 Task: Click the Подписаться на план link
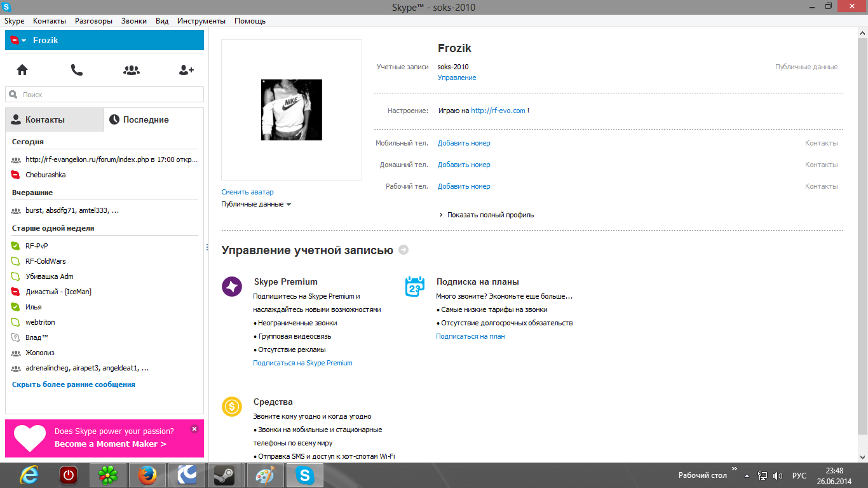(x=470, y=336)
